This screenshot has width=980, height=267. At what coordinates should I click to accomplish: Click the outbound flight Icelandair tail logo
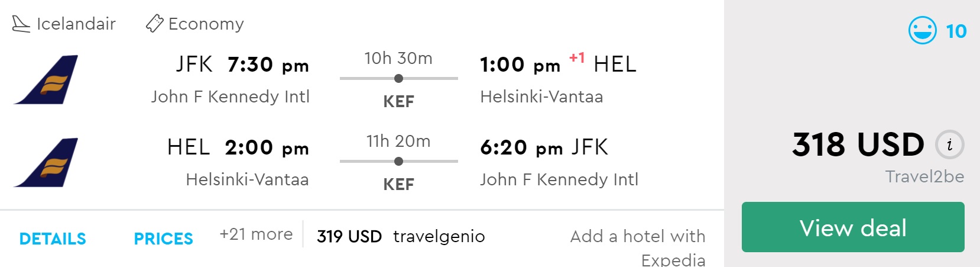tap(46, 80)
